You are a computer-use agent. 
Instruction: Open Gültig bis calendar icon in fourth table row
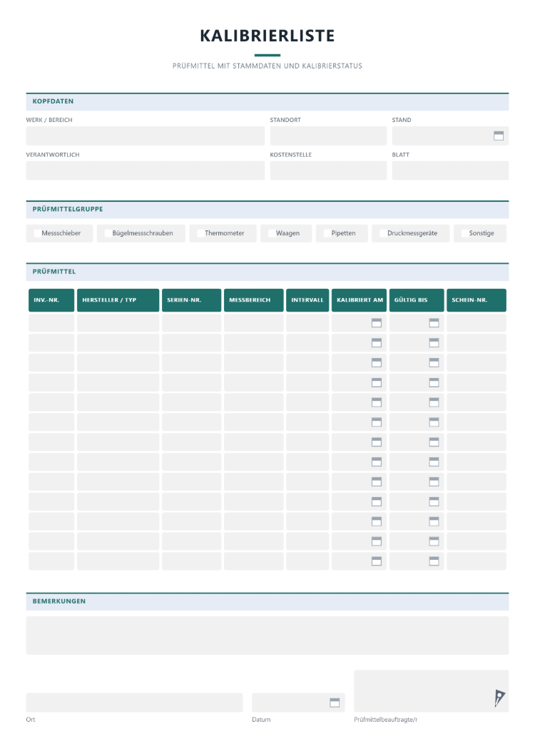[x=434, y=382]
